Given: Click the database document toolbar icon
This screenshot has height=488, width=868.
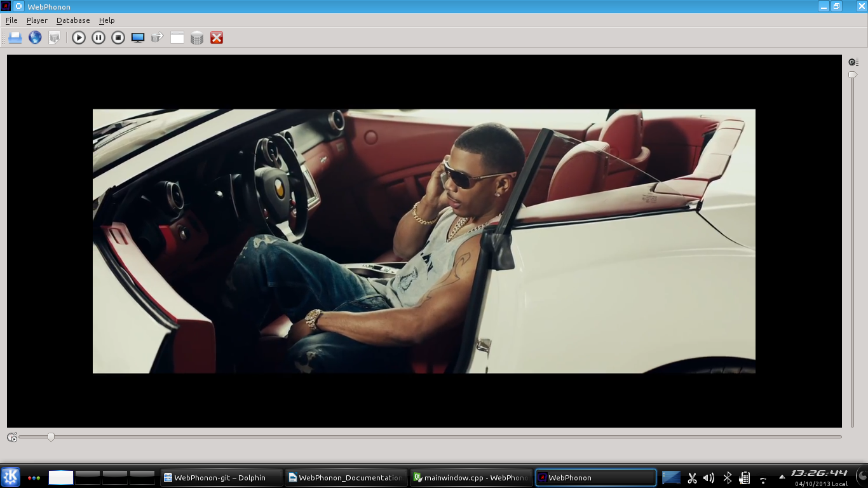Looking at the screenshot, I should click(55, 38).
